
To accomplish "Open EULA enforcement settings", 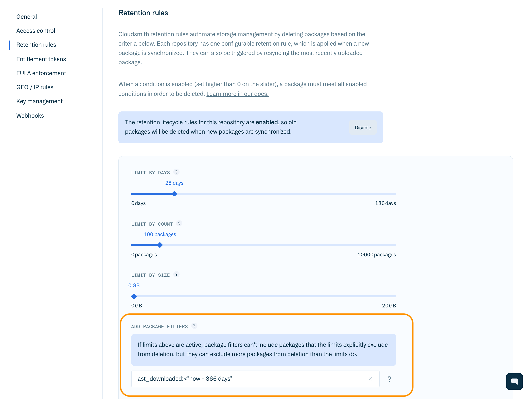I will tap(41, 73).
